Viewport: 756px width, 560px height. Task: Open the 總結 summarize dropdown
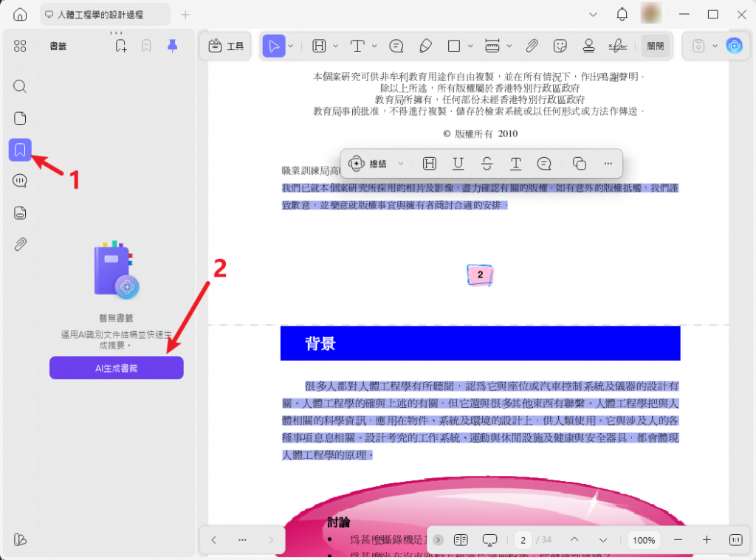[x=401, y=163]
